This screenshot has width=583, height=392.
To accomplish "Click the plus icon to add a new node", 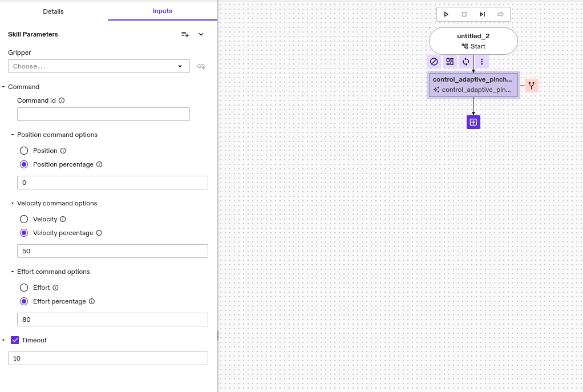I will [x=473, y=122].
